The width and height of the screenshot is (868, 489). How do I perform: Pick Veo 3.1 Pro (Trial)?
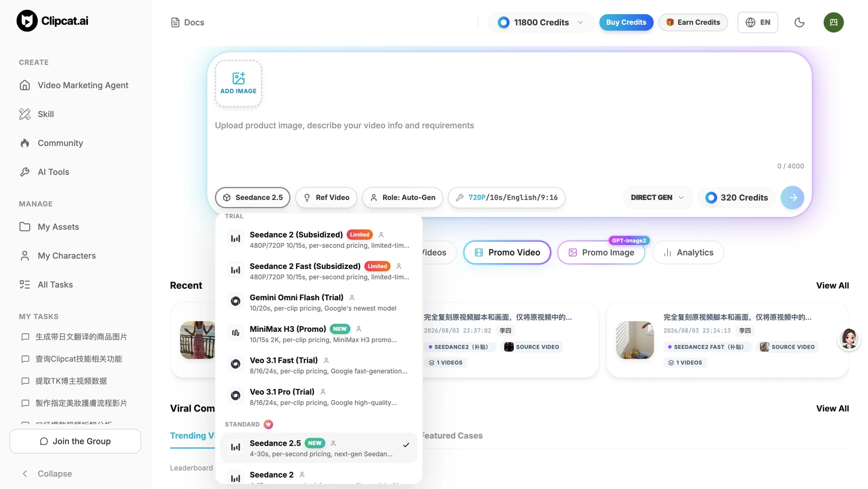319,396
